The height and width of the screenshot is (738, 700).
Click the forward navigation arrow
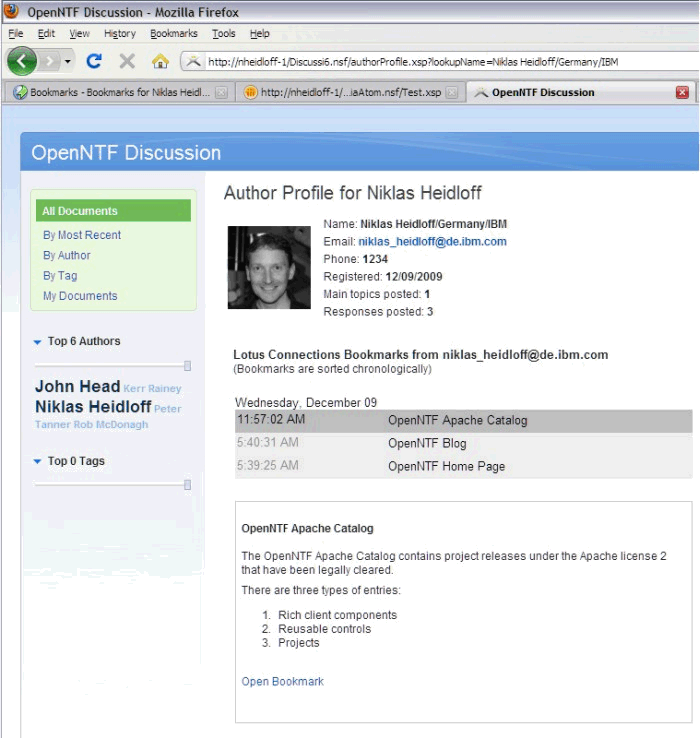click(49, 61)
